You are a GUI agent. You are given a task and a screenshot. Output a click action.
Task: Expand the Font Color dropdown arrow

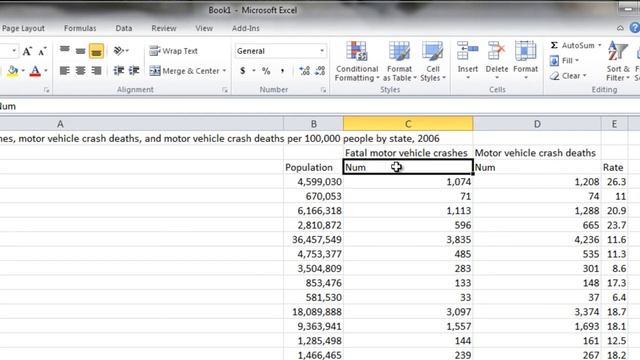46,71
